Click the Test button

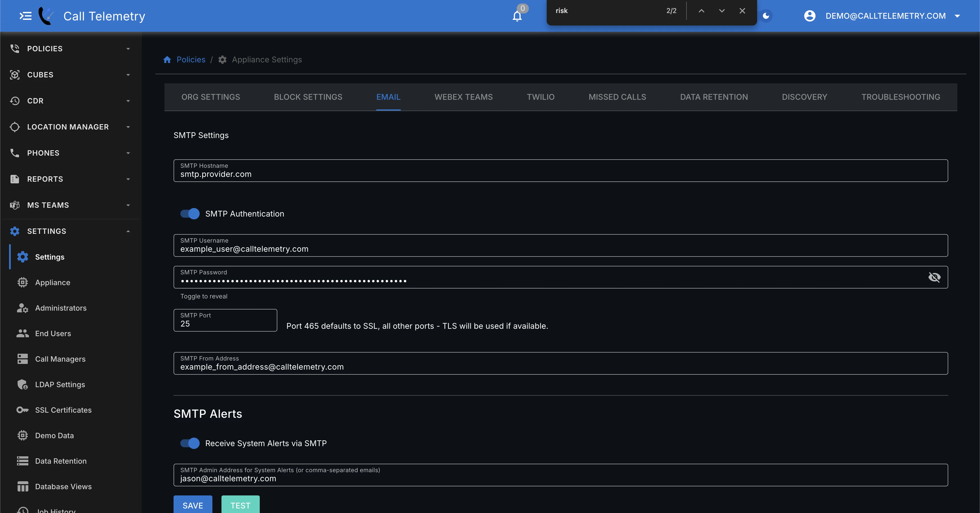pyautogui.click(x=240, y=504)
